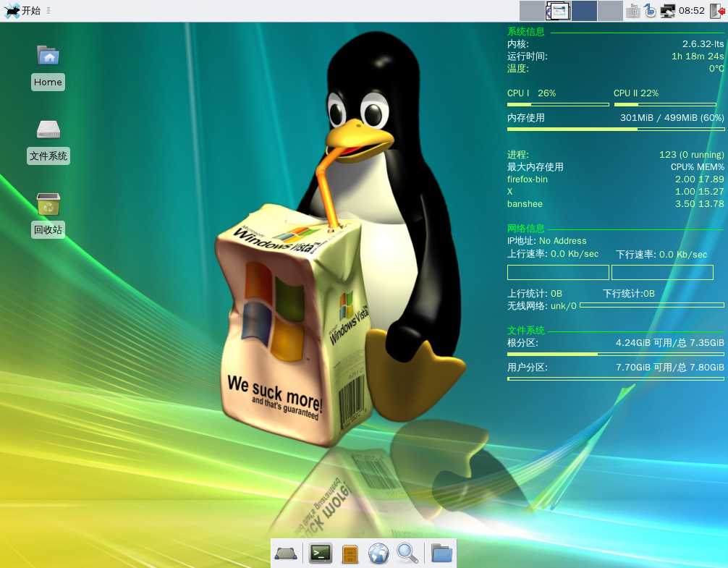Click the uptime value 1h 18m 24s

(x=698, y=56)
